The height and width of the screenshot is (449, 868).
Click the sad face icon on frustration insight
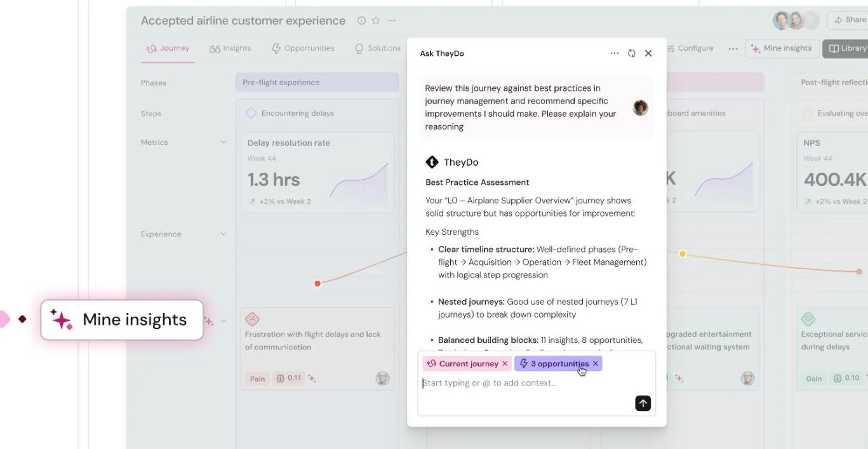tap(252, 319)
